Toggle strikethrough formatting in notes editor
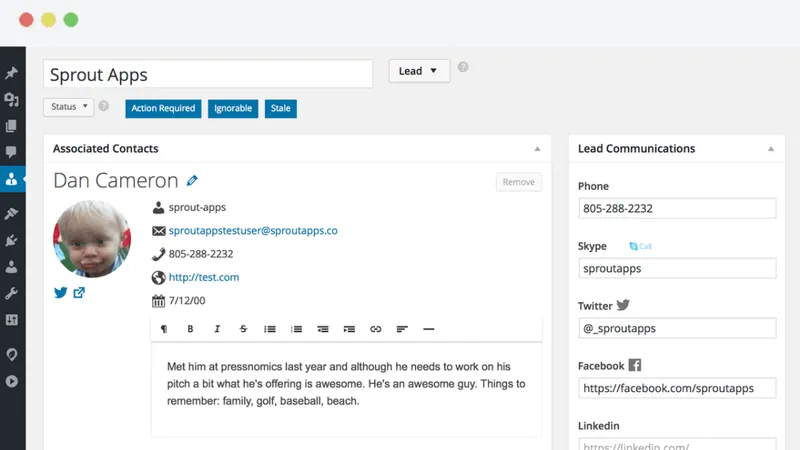The width and height of the screenshot is (800, 450). coord(243,329)
